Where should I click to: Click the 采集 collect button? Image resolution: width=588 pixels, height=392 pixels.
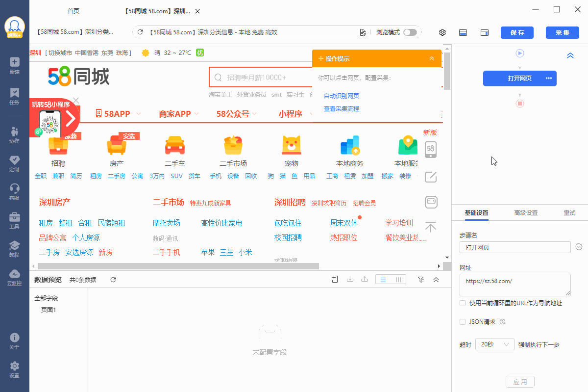562,32
